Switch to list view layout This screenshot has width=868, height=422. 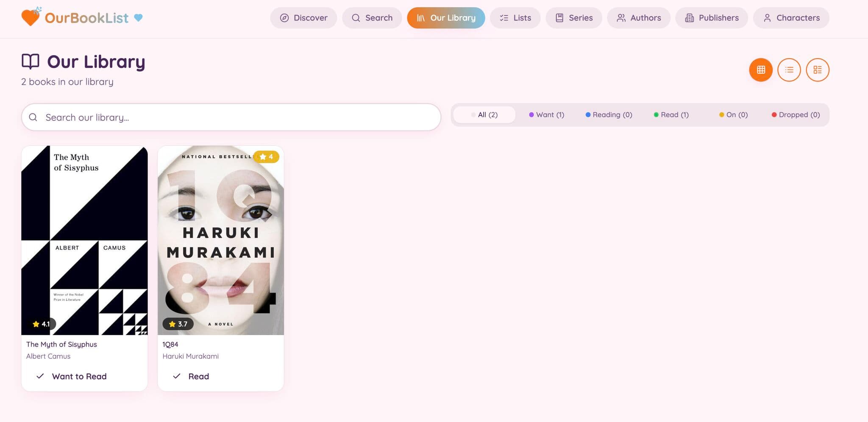(789, 70)
